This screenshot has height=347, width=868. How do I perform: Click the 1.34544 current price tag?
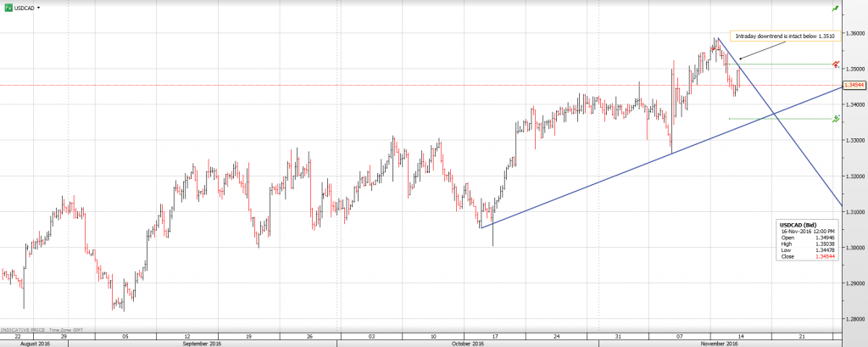click(854, 85)
